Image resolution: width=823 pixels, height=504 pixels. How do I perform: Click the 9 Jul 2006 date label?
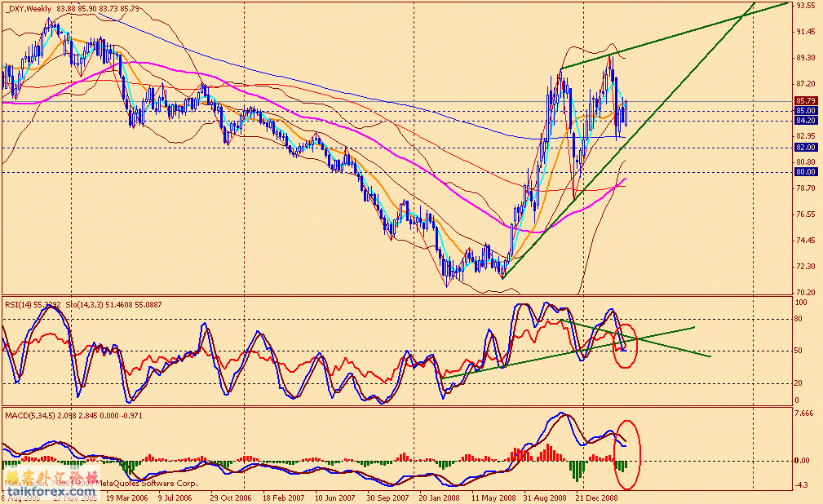click(175, 497)
